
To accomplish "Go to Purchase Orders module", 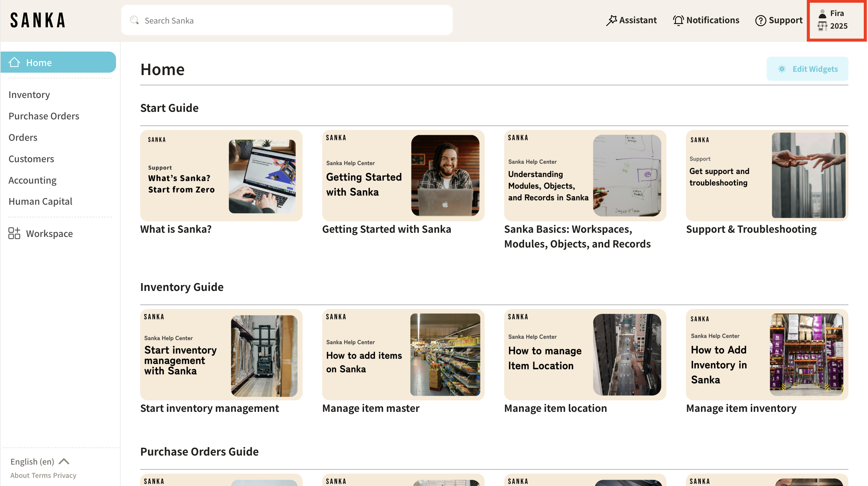I will [x=44, y=116].
